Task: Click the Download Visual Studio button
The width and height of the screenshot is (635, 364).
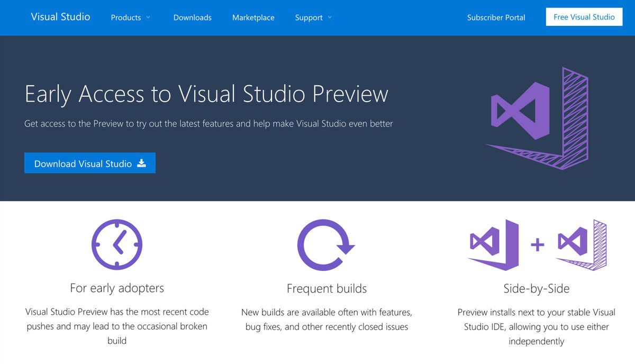Action: click(x=90, y=163)
